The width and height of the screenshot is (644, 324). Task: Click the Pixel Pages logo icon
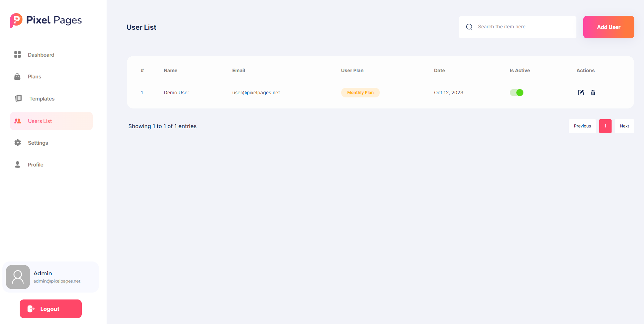pos(16,20)
